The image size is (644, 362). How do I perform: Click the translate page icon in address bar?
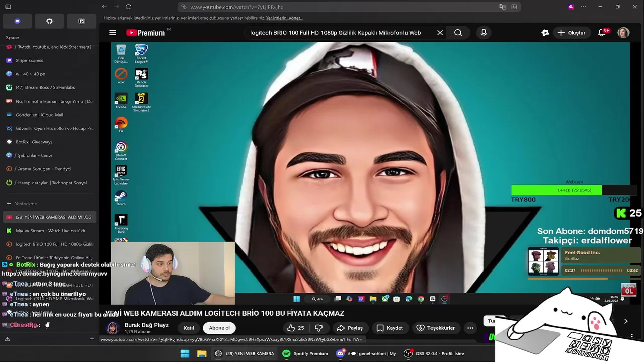(x=502, y=7)
